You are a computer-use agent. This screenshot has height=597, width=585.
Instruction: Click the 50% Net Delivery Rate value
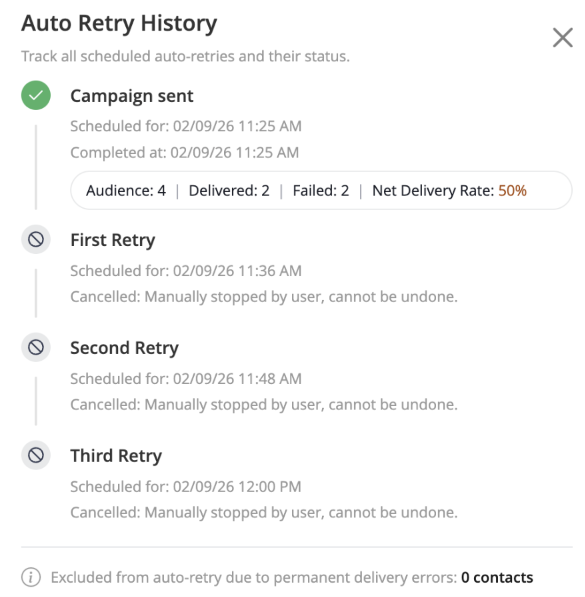click(x=512, y=190)
